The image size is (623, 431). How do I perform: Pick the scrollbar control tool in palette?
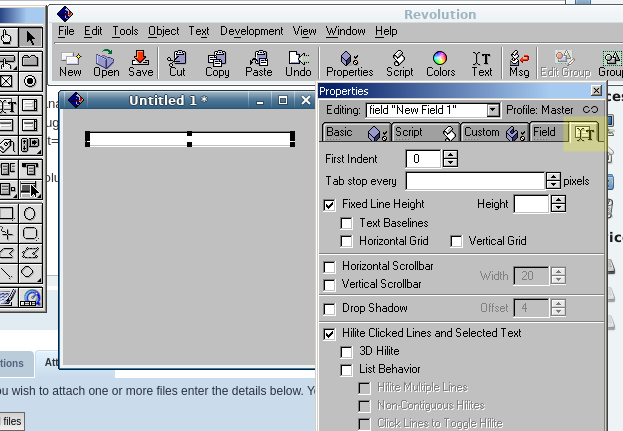point(30,146)
